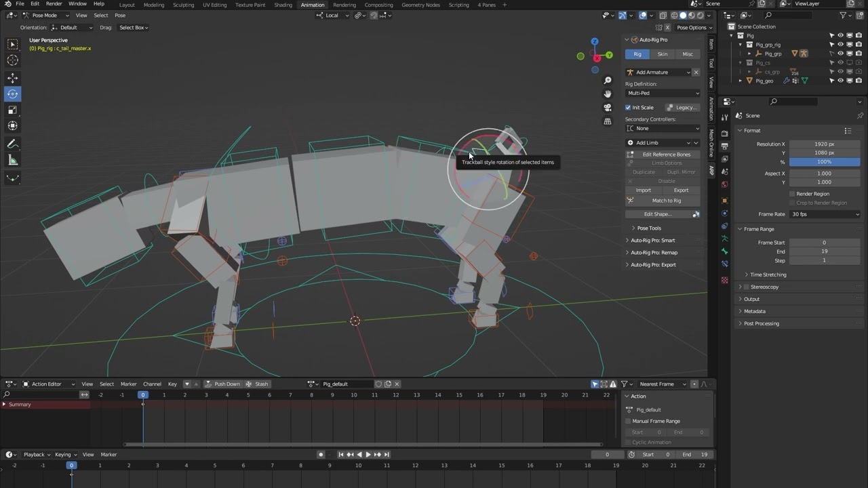Jump to the animation start frame
Viewport: 868px width, 488px height.
341,455
